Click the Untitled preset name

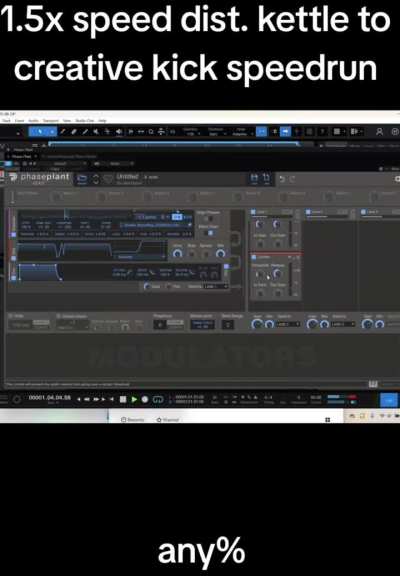127,177
